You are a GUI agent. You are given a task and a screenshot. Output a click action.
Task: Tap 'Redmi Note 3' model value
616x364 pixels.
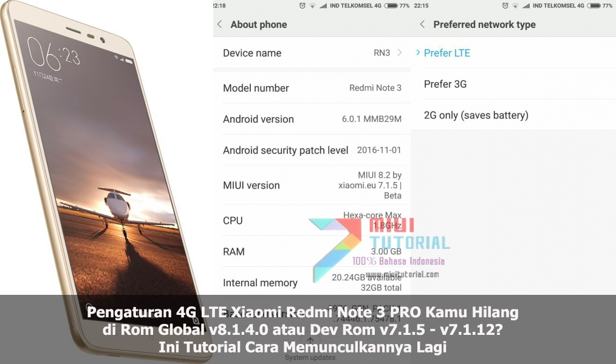tap(375, 88)
